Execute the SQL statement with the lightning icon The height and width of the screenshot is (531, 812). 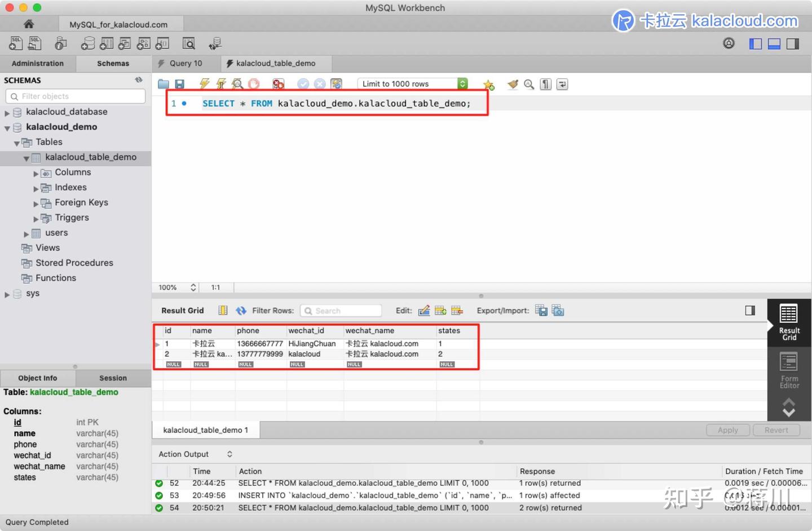click(x=204, y=83)
